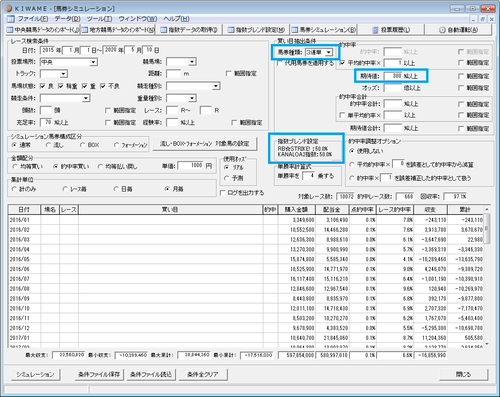Open the ファイル(F) menu
The height and width of the screenshot is (397, 500).
click(33, 19)
